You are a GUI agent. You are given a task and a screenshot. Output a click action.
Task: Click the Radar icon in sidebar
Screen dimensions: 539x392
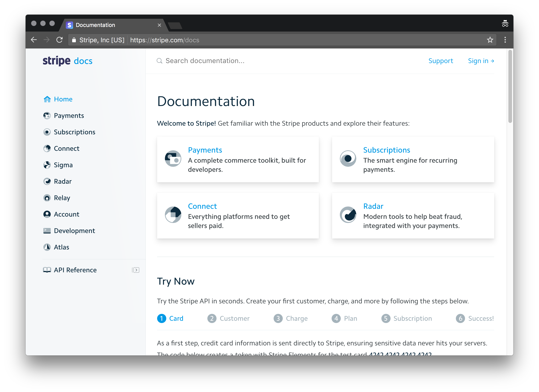(x=47, y=181)
